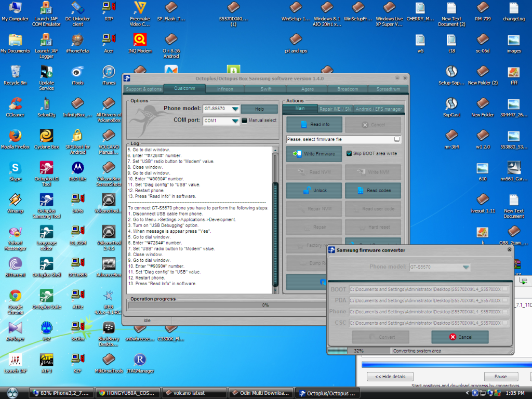The image size is (532, 399).
Task: Open Octopus Suite desktop icon
Action: (46, 299)
